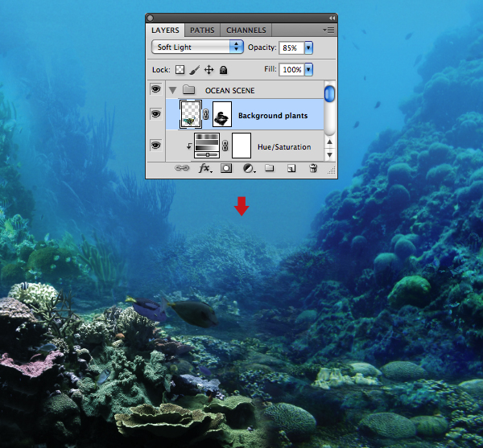Open the Layers panel options menu
The width and height of the screenshot is (483, 448).
pos(328,30)
